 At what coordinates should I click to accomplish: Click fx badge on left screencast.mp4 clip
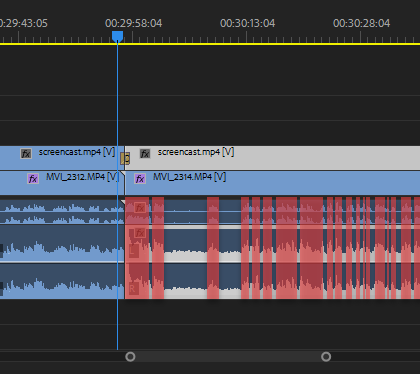[26, 154]
